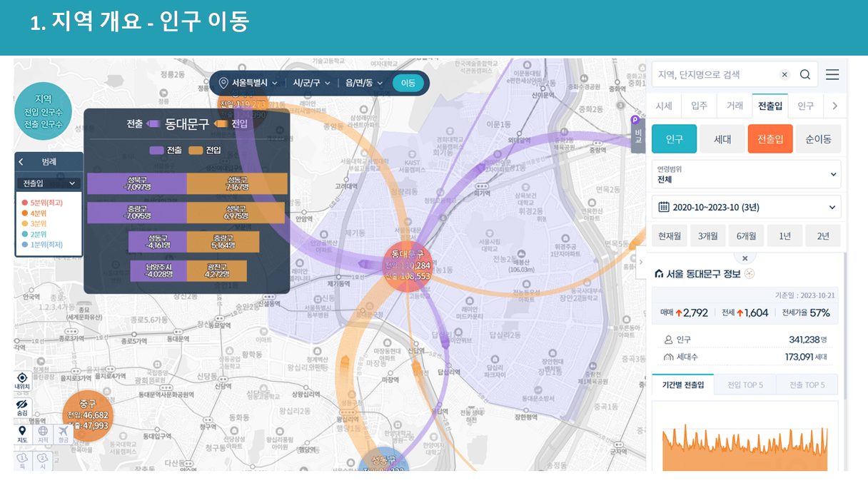
Task: Click the search magnifier icon
Action: click(805, 74)
